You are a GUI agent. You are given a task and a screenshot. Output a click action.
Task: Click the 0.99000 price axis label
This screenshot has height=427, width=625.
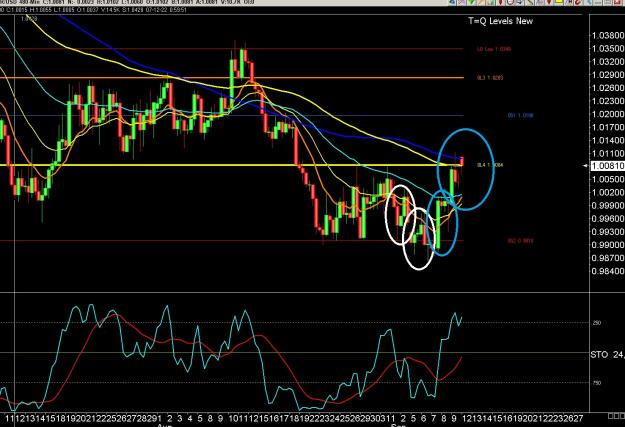click(x=608, y=245)
